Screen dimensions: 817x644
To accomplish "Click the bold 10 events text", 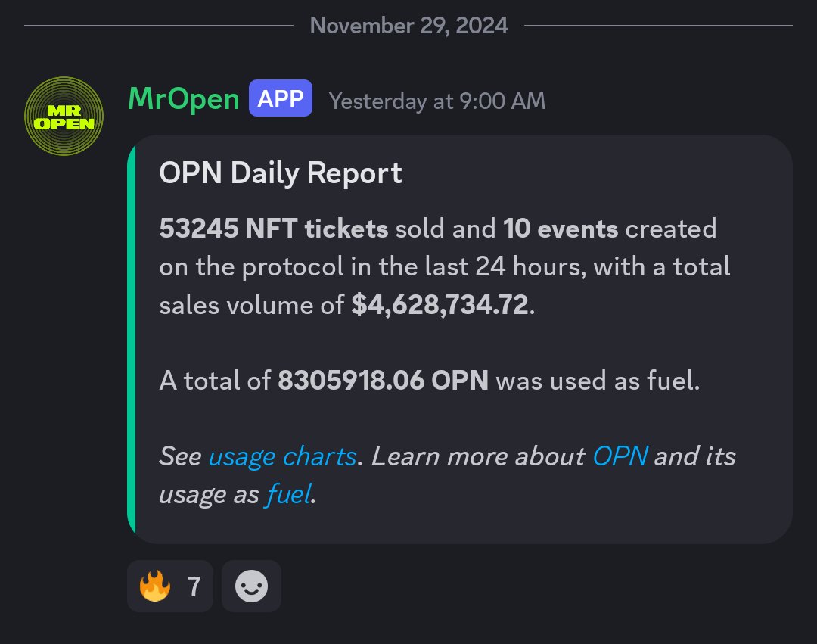I will (561, 229).
